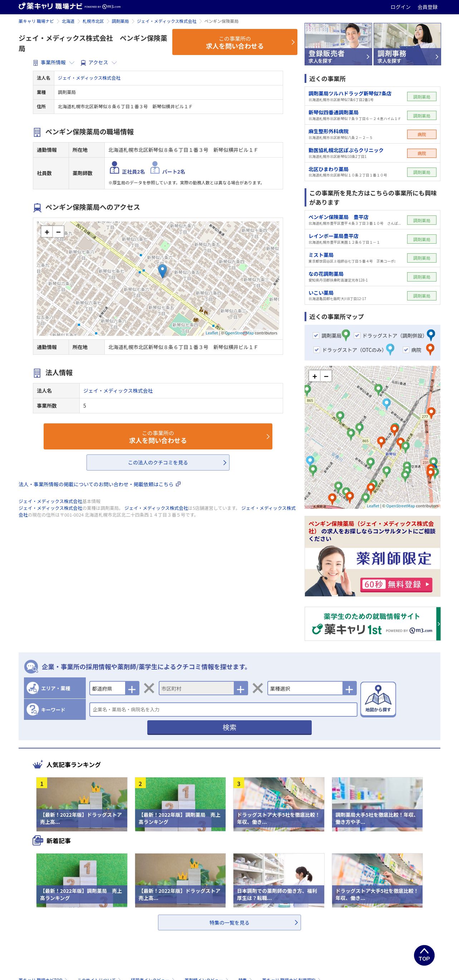The width and height of the screenshot is (459, 980).
Task: Open 調剤薬局ツルハドラッグ新琴似7条店 link
Action: coord(350,93)
